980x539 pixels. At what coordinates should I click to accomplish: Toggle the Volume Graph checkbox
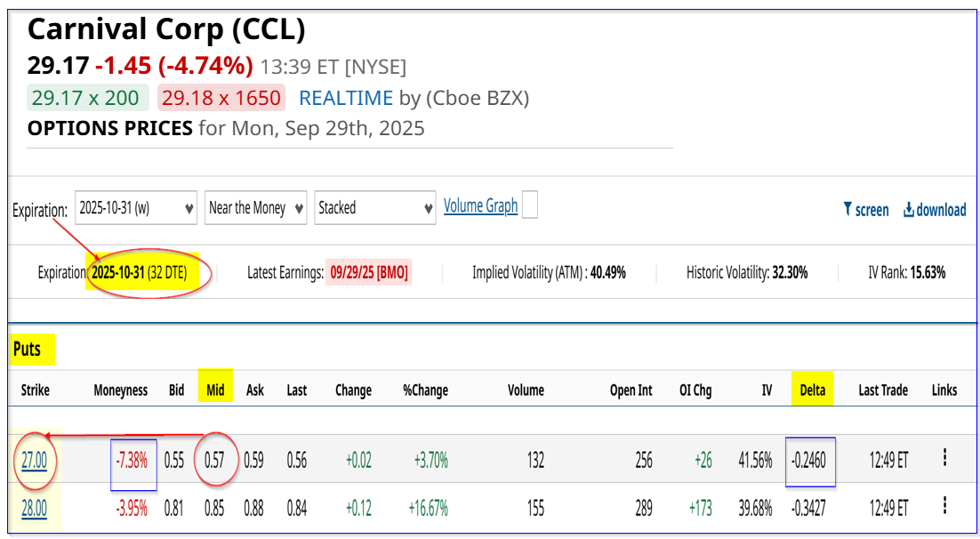click(529, 205)
